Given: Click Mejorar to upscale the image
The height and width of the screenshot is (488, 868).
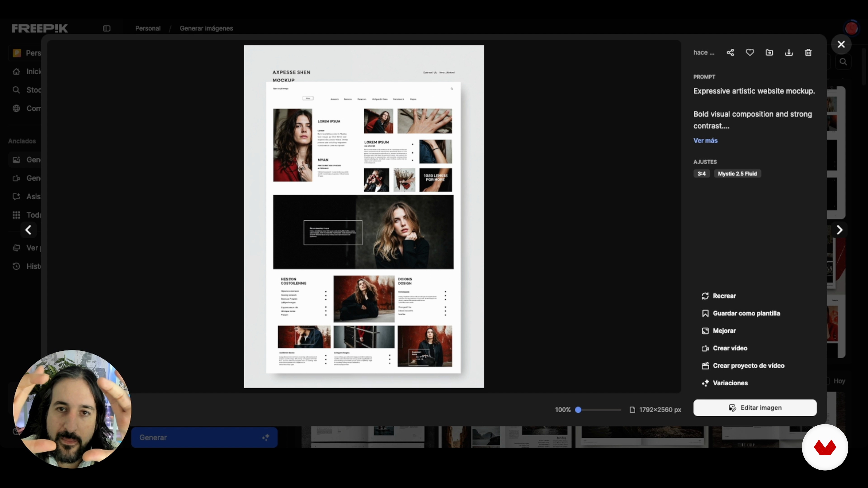Looking at the screenshot, I should click(x=719, y=331).
